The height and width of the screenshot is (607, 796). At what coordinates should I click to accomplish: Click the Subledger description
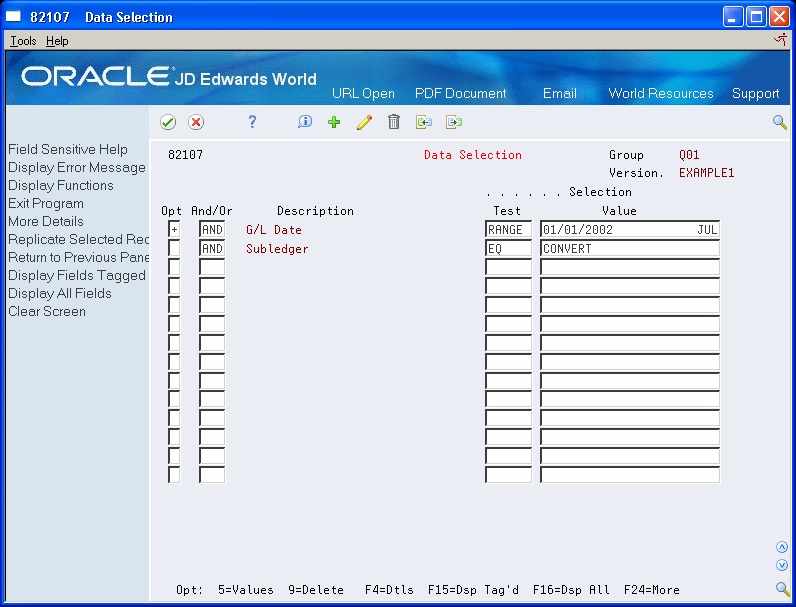[277, 249]
